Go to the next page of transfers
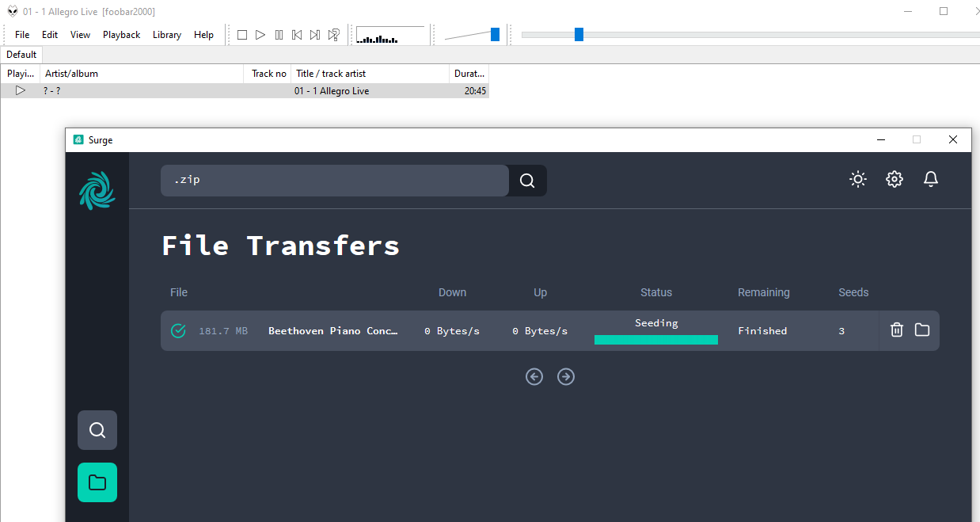The image size is (980, 522). point(566,377)
